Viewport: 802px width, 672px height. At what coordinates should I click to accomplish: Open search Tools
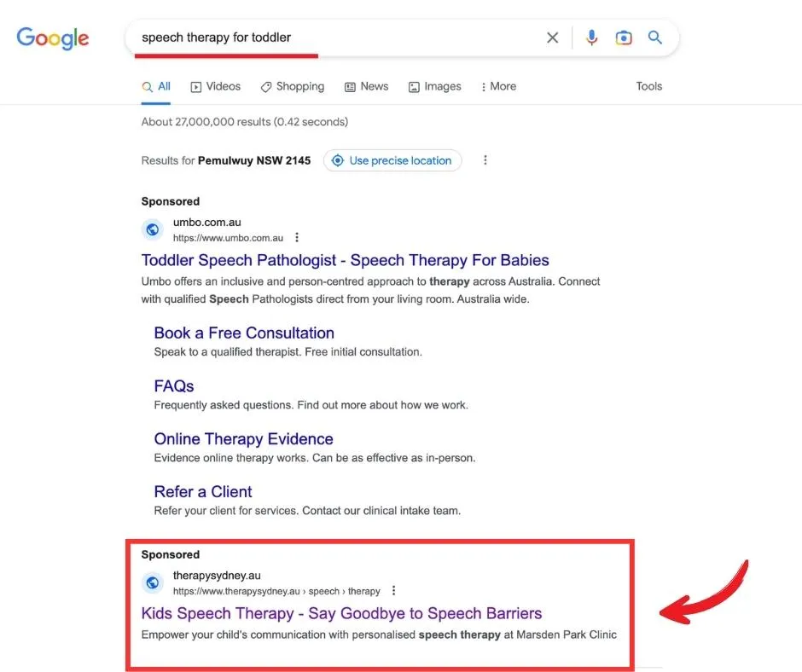[x=649, y=86]
